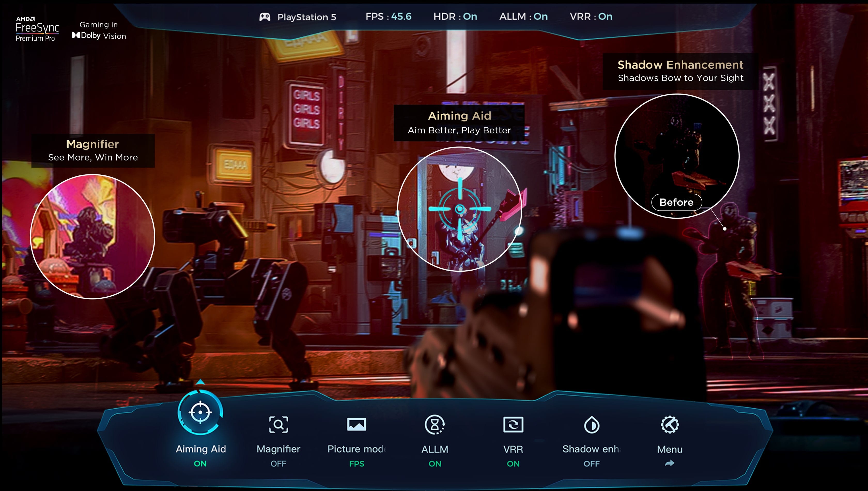Click the PlayStation 5 controller icon
The width and height of the screenshot is (868, 491).
click(265, 17)
